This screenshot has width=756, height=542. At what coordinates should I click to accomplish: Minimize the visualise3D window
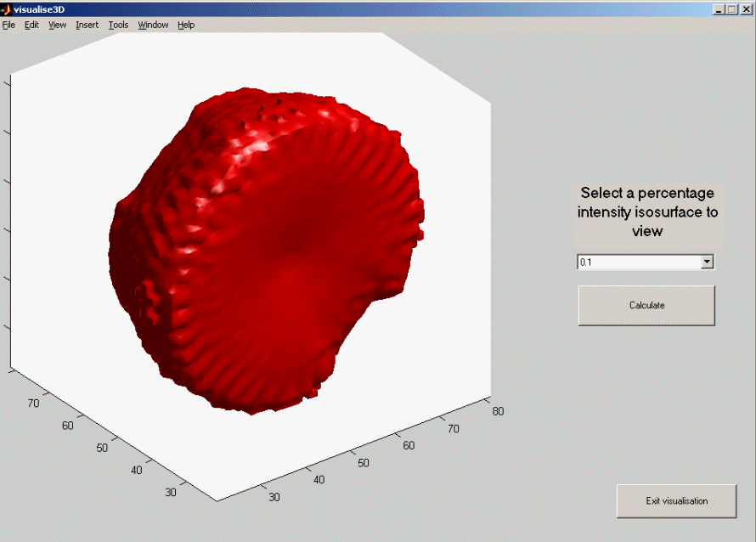click(718, 8)
